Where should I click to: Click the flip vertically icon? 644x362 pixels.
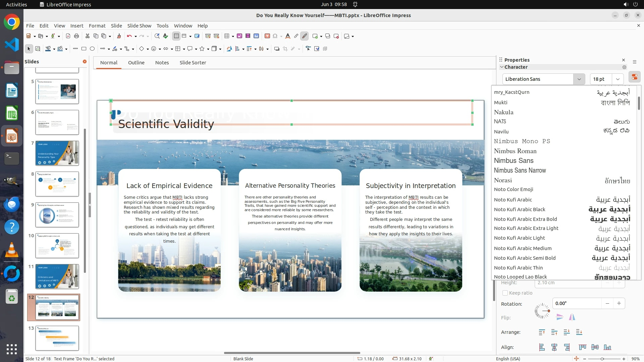pyautogui.click(x=559, y=317)
